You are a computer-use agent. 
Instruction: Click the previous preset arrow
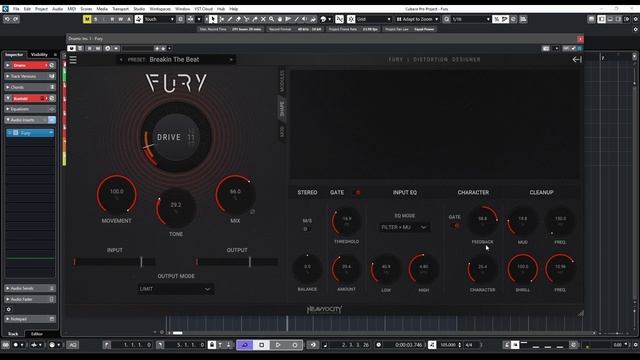coord(121,60)
